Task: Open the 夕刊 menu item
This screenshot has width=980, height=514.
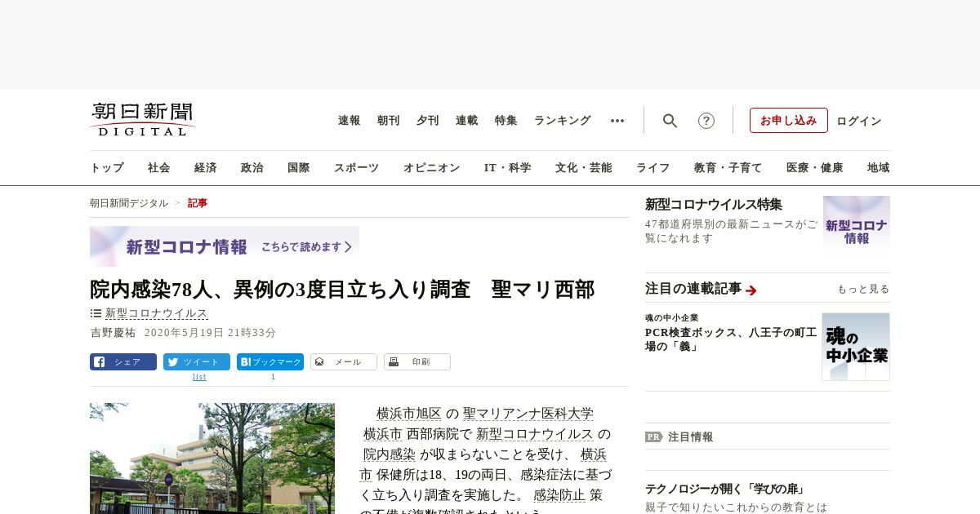Action: click(x=428, y=121)
